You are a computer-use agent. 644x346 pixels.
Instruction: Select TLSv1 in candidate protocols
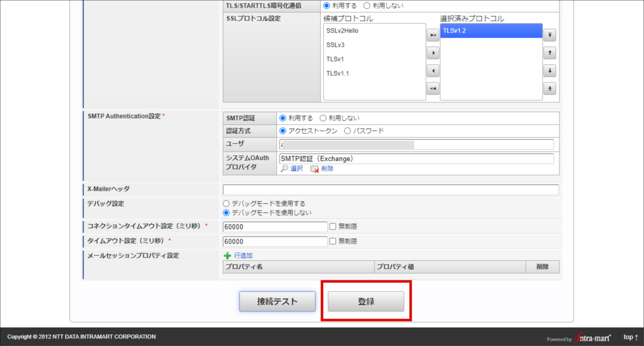click(374, 59)
